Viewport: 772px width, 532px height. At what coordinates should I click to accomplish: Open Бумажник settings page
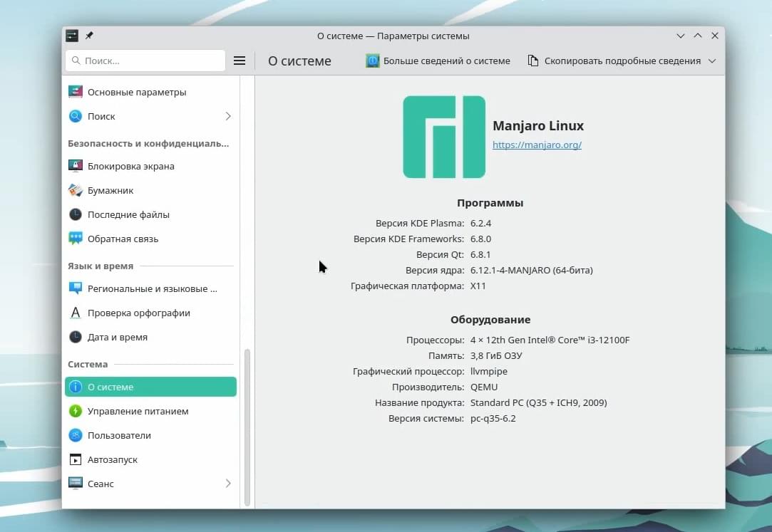tap(150, 190)
